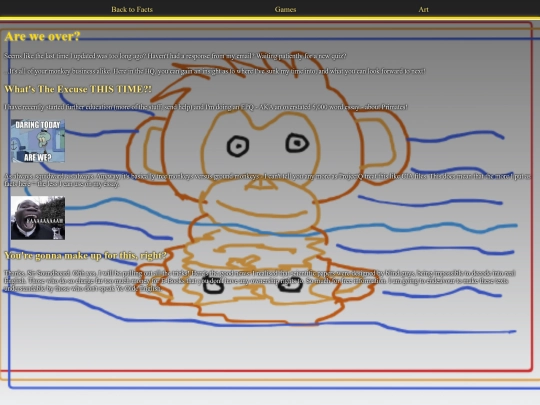Viewport: 540px width, 405px height.
Task: Go to the Games page
Action: click(285, 9)
